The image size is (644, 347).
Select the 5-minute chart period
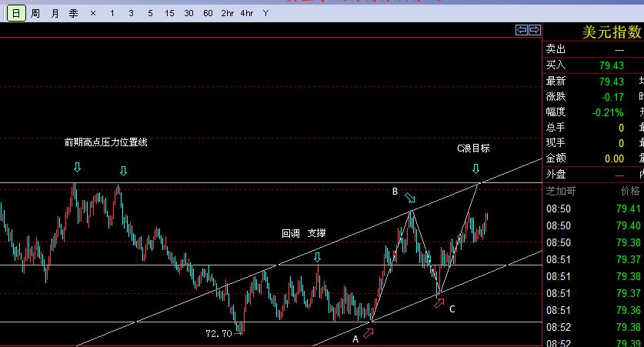[150, 14]
